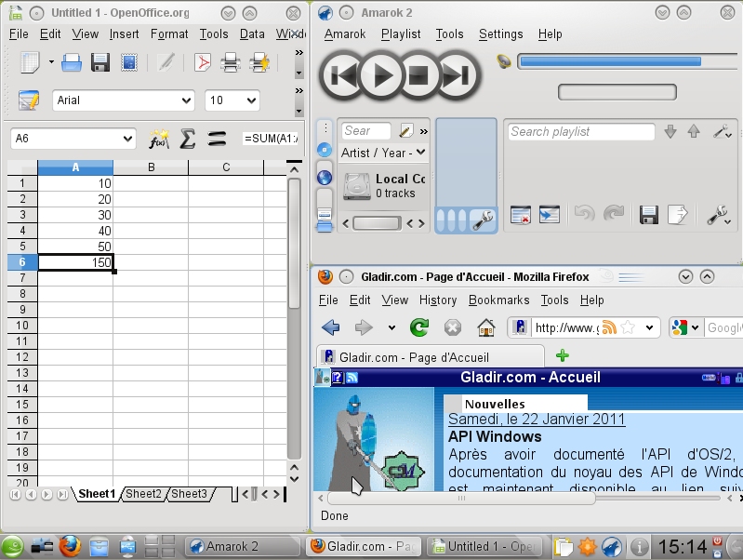Switch to the Sheet3 tab
This screenshot has height=560, width=743.
click(x=189, y=494)
